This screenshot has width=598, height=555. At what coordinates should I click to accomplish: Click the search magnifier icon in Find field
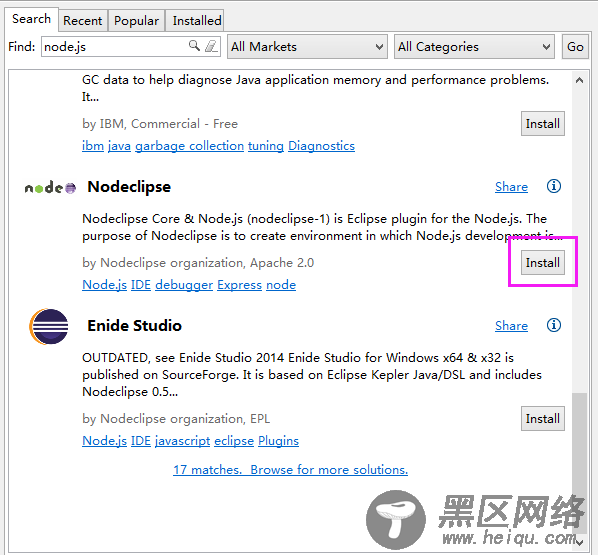(195, 46)
